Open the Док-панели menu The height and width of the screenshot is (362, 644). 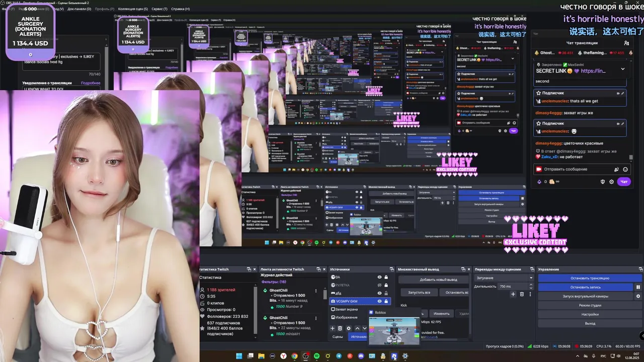[79, 9]
